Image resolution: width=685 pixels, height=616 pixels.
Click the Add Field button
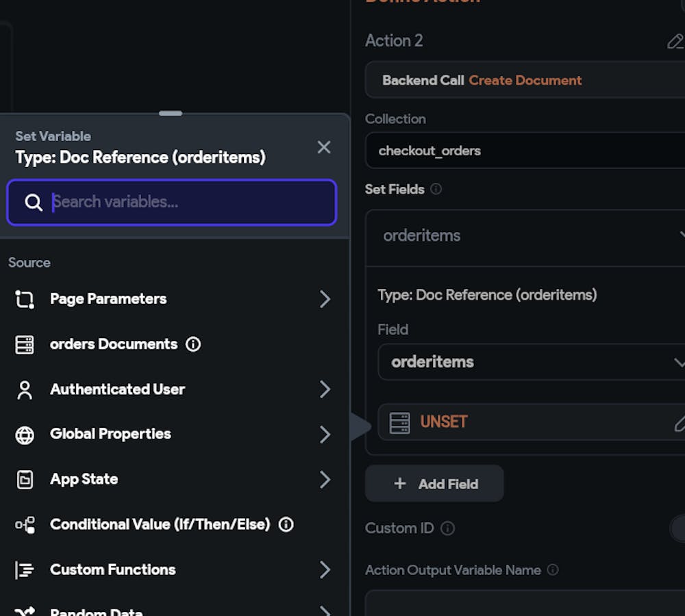[434, 484]
